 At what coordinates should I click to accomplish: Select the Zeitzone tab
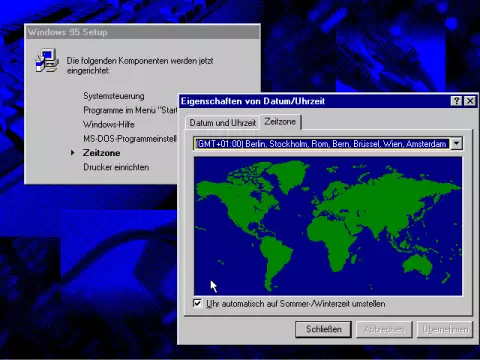coord(280,122)
